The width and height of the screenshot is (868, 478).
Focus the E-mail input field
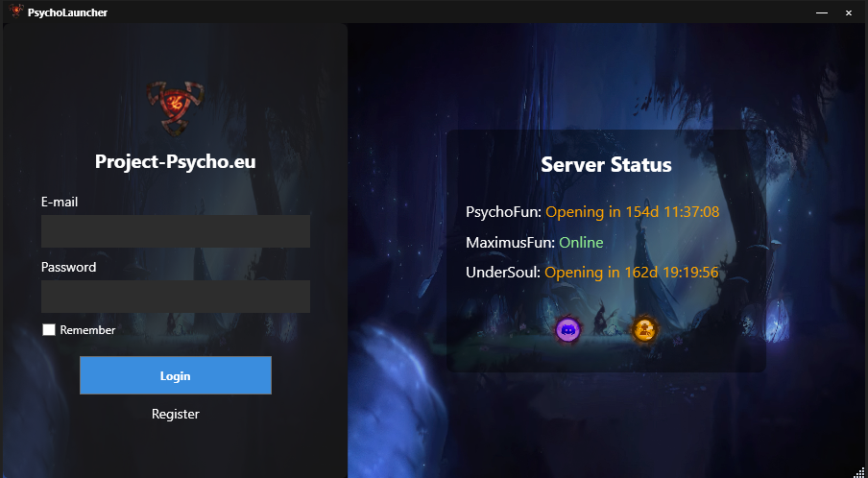click(x=176, y=231)
